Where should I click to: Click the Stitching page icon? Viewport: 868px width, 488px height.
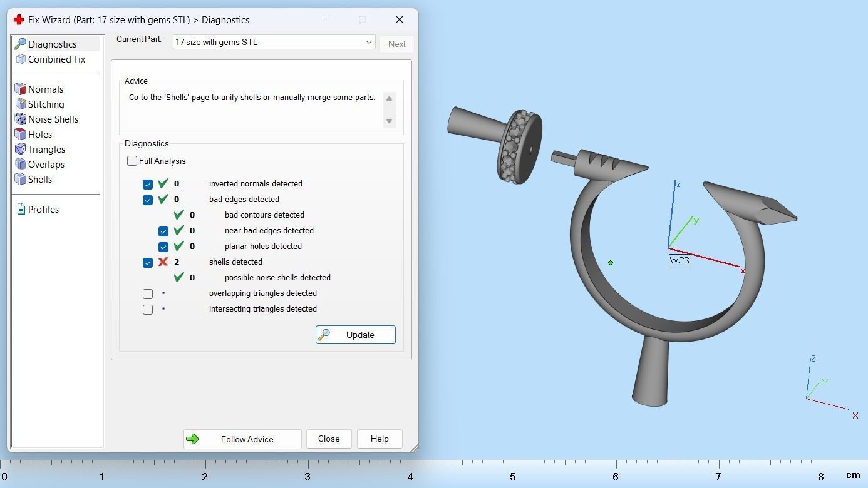coord(20,104)
